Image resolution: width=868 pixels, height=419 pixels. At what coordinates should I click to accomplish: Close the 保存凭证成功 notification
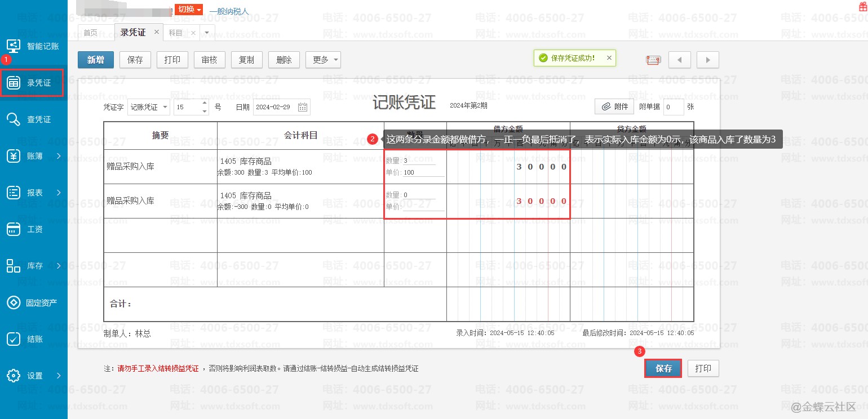click(609, 57)
